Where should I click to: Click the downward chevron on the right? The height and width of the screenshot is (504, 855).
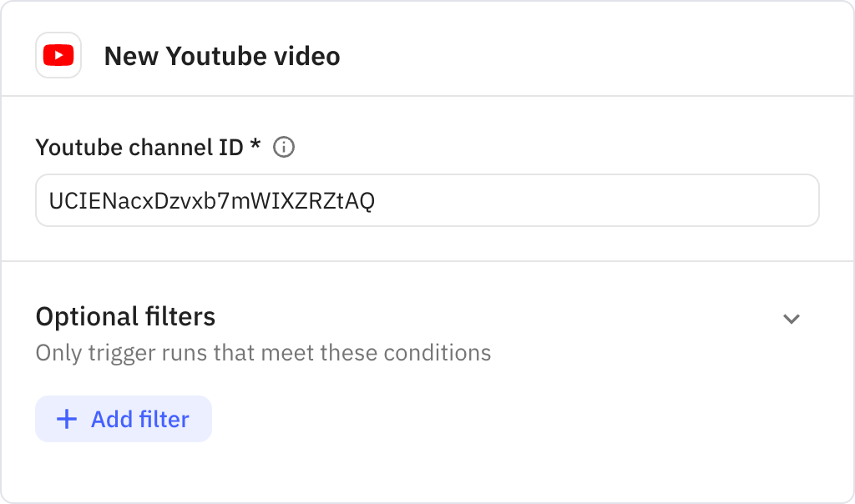[792, 318]
